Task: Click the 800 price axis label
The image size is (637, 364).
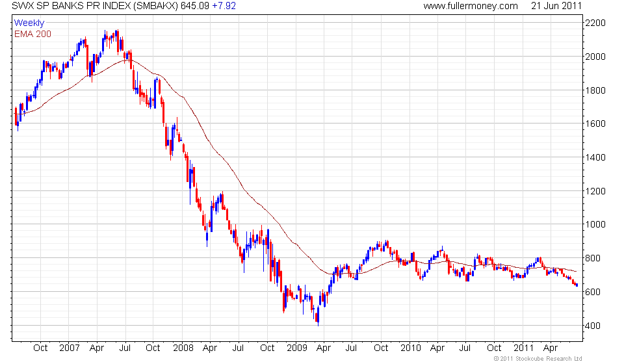Action: point(593,259)
